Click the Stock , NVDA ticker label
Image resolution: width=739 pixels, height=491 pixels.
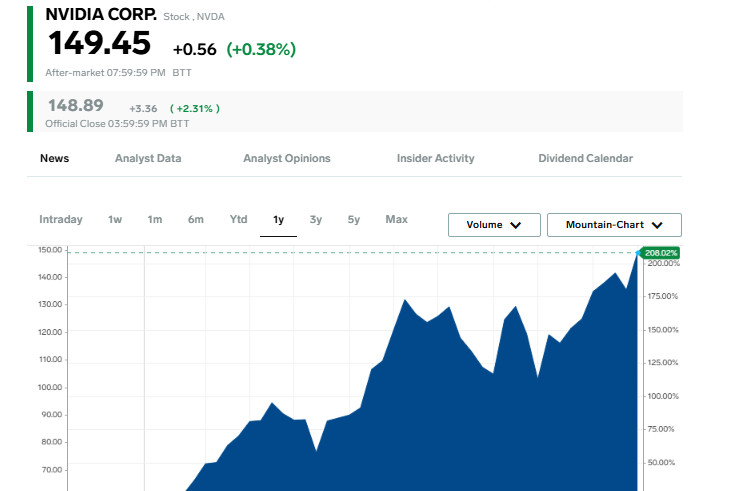(x=194, y=16)
